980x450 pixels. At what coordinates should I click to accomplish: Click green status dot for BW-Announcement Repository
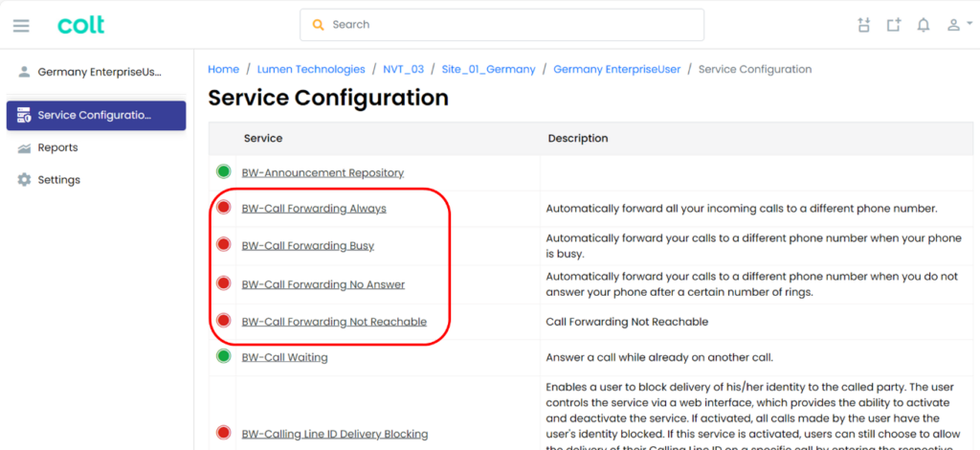click(224, 172)
